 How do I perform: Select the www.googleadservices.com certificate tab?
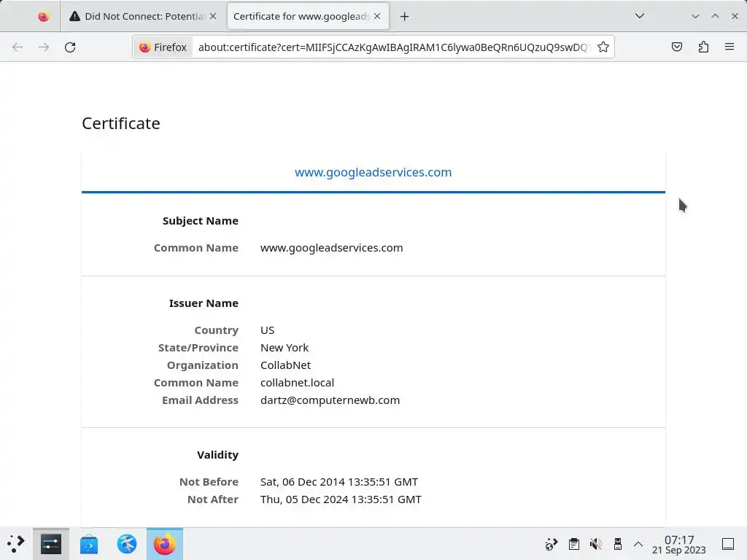(373, 172)
